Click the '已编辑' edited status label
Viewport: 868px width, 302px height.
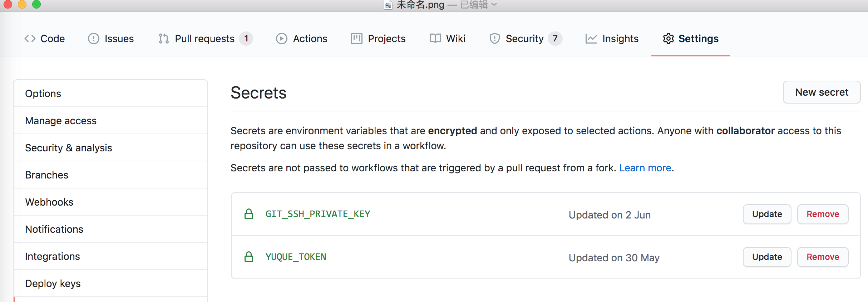[x=474, y=5]
